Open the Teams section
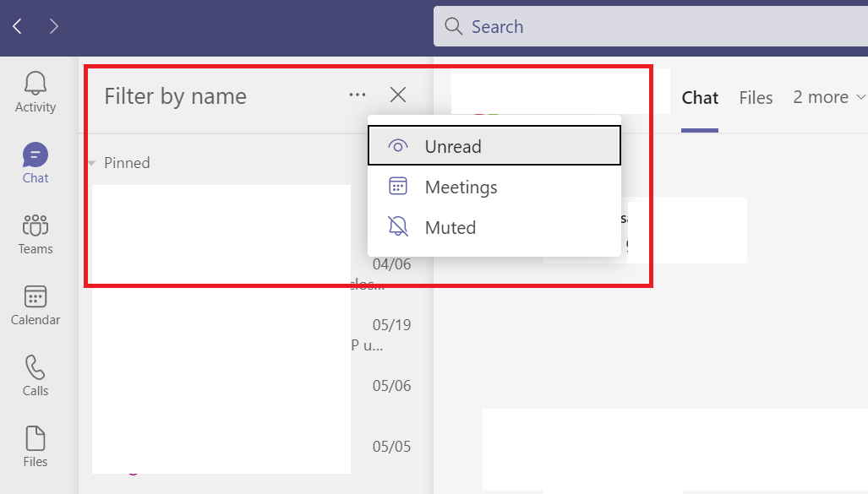Viewport: 868px width, 494px height. [35, 234]
